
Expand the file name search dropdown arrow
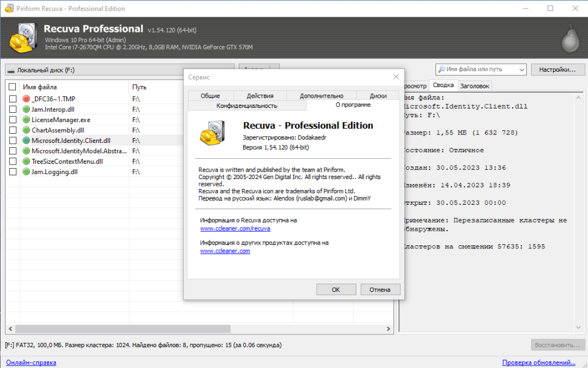click(x=521, y=69)
